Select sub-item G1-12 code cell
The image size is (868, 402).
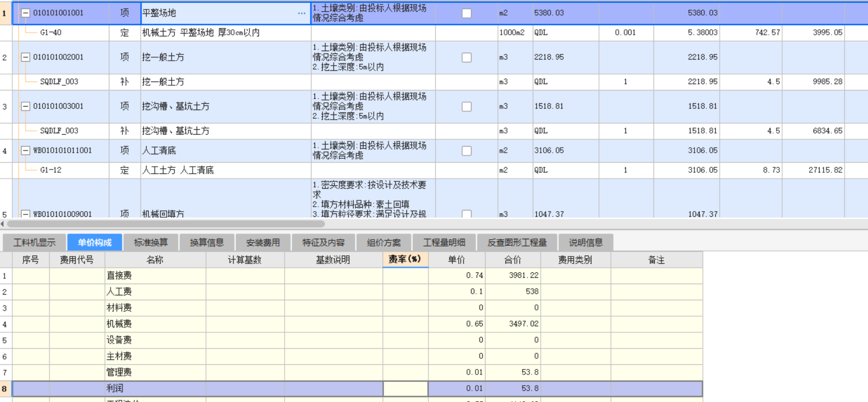click(51, 170)
